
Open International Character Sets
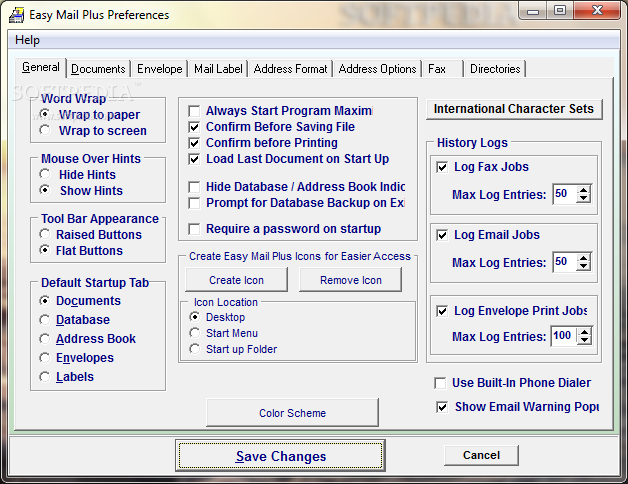514,109
